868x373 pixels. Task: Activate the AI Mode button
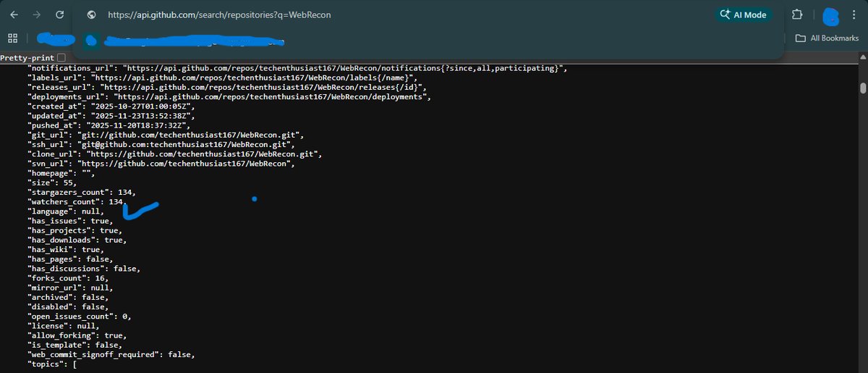tap(744, 14)
